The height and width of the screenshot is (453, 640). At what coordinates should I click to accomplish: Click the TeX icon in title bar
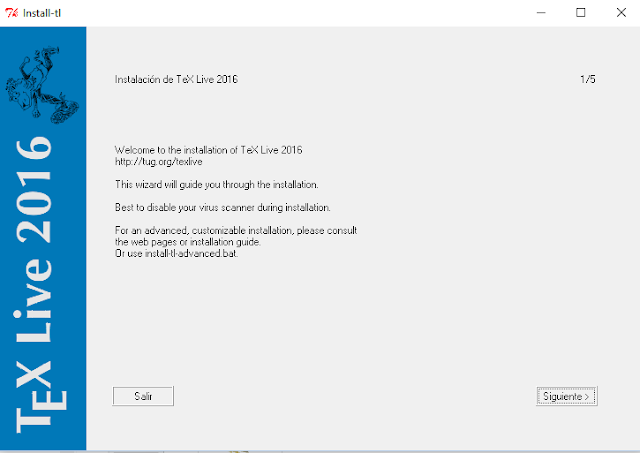pos(11,13)
